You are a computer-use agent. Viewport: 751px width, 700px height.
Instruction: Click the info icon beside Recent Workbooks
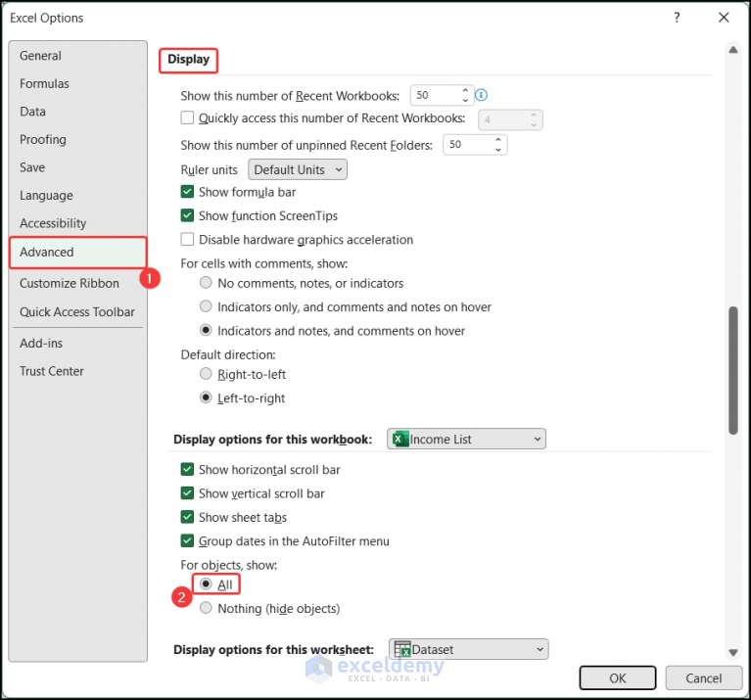[x=482, y=95]
